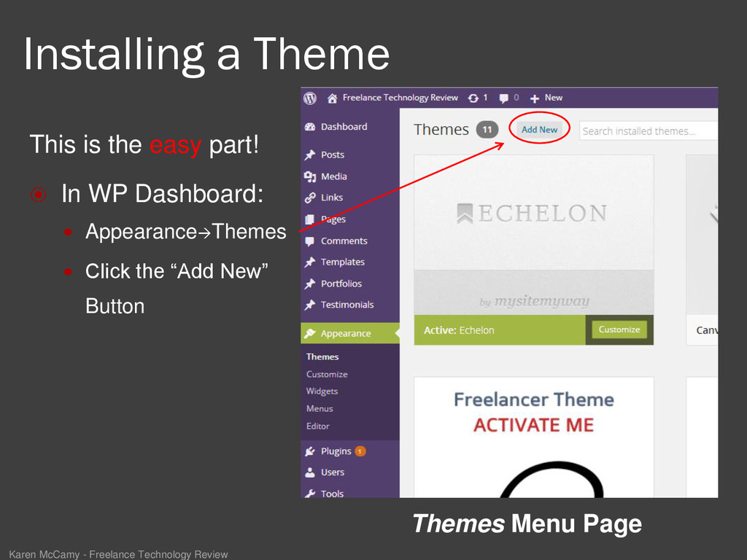Screen dimensions: 747x560
Task: Select Pages in the sidebar
Action: click(333, 219)
